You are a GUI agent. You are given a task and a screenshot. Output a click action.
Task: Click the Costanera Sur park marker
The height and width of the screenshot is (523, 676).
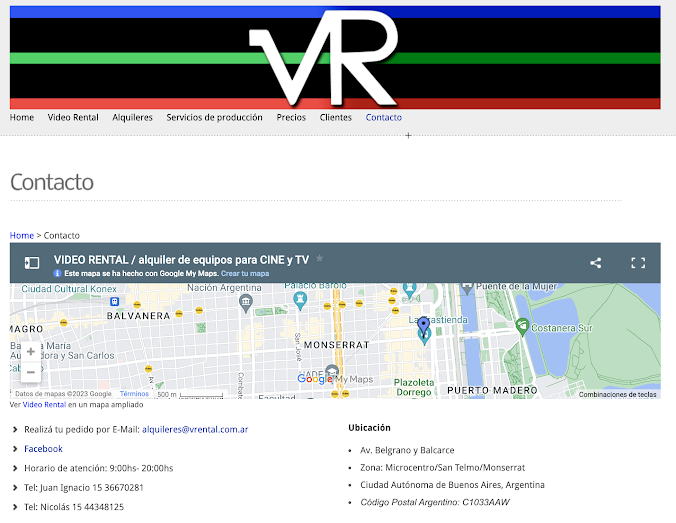[522, 326]
